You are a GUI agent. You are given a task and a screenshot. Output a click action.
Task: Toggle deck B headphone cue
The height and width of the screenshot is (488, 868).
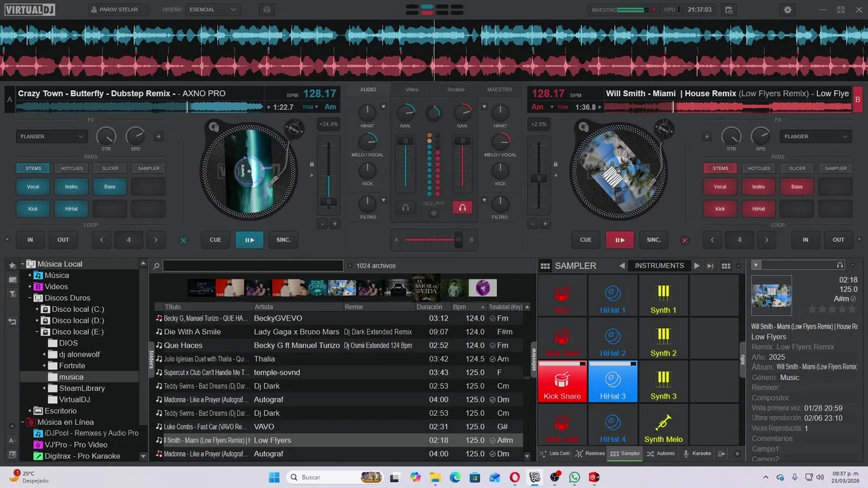pos(462,207)
